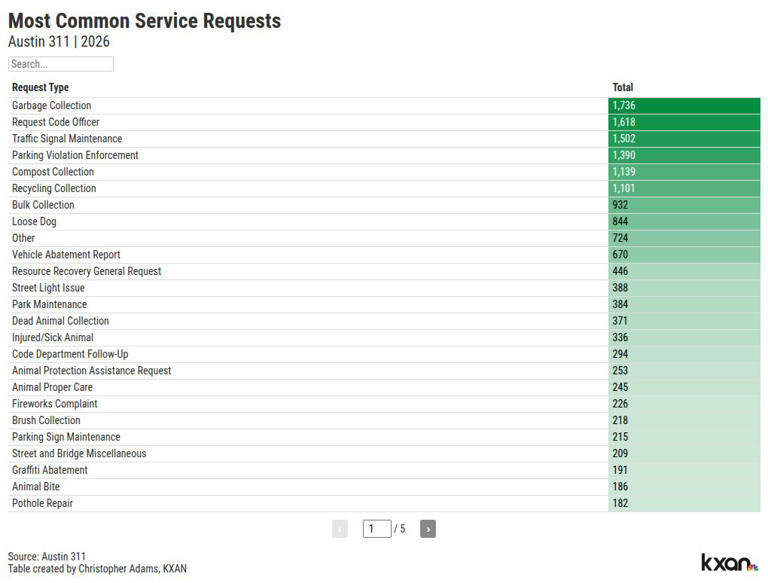The image size is (768, 583).
Task: Click the 932 total cell
Action: pos(684,205)
